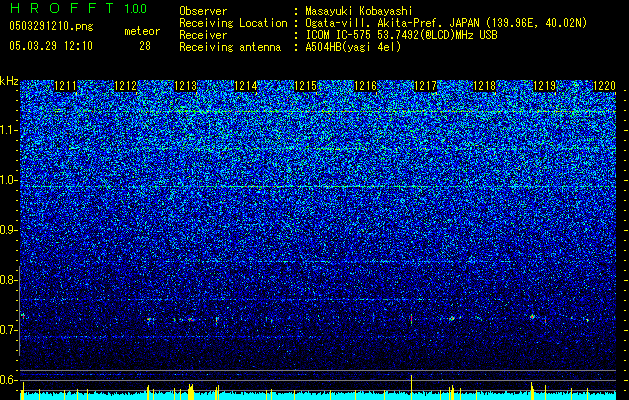Click the 0.6 frequency axis label
629x400 pixels.
click(x=9, y=380)
